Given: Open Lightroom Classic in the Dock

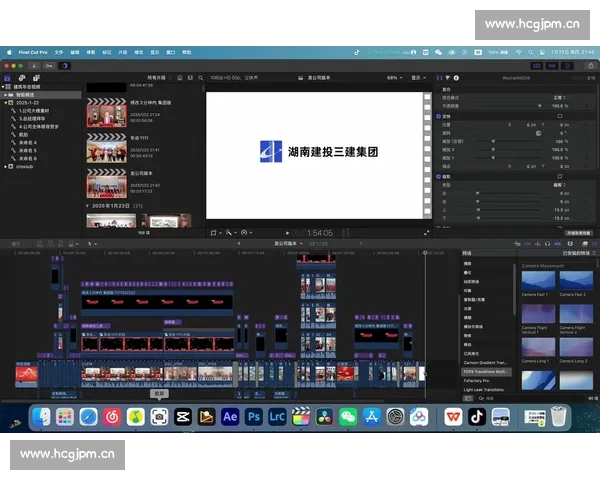Looking at the screenshot, I should pyautogui.click(x=277, y=416).
